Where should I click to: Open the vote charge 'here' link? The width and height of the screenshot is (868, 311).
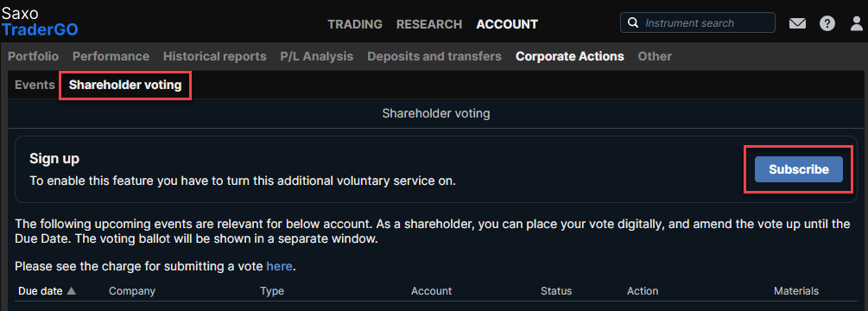pos(279,266)
